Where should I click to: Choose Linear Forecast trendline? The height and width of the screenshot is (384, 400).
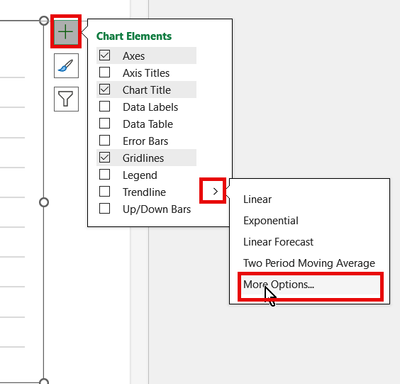click(x=278, y=242)
